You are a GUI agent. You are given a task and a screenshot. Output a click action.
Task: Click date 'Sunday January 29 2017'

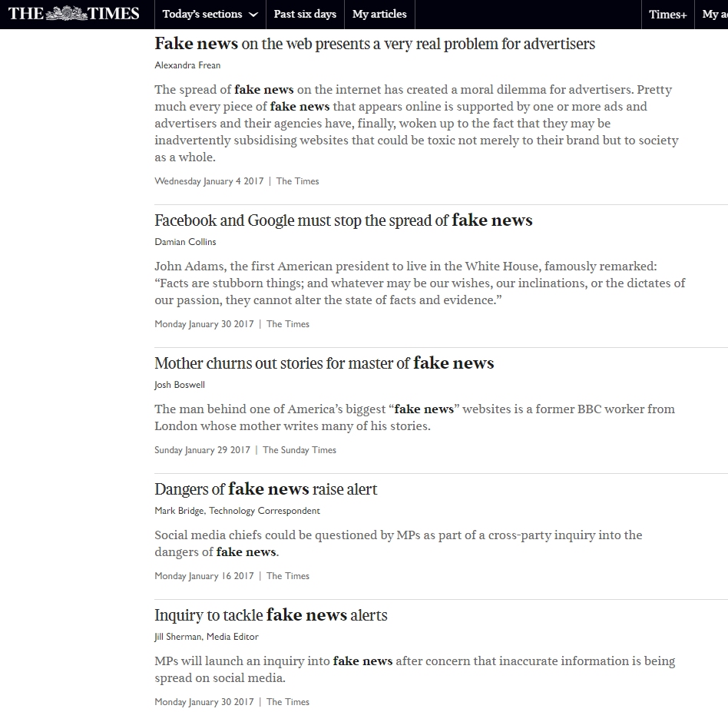click(x=203, y=450)
